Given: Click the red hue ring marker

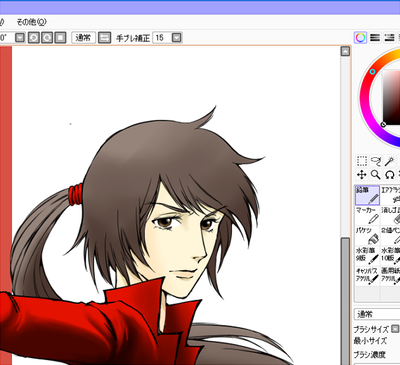Looking at the screenshot, I should point(373,71).
